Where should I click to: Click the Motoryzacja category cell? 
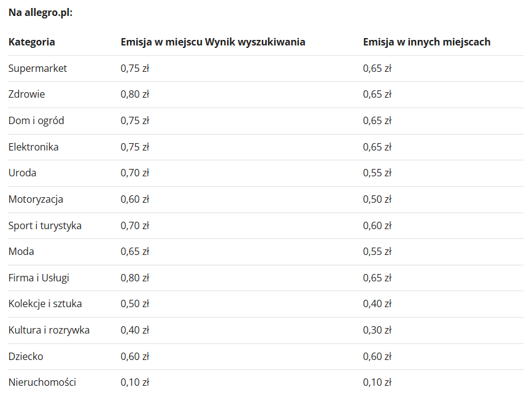coord(36,199)
